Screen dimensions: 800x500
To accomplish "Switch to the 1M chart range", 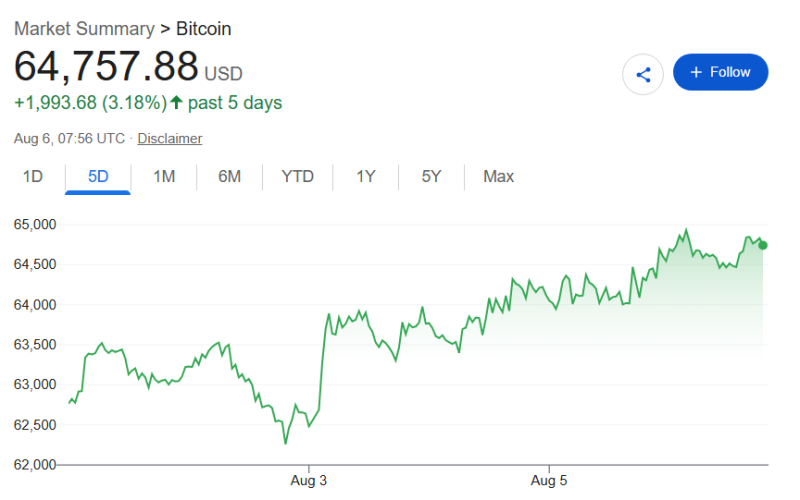I will click(164, 177).
